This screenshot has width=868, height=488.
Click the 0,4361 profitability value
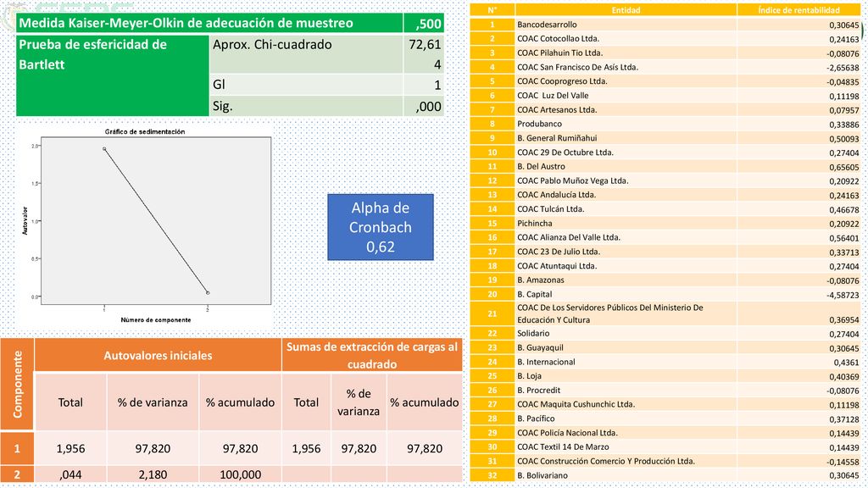point(847,363)
